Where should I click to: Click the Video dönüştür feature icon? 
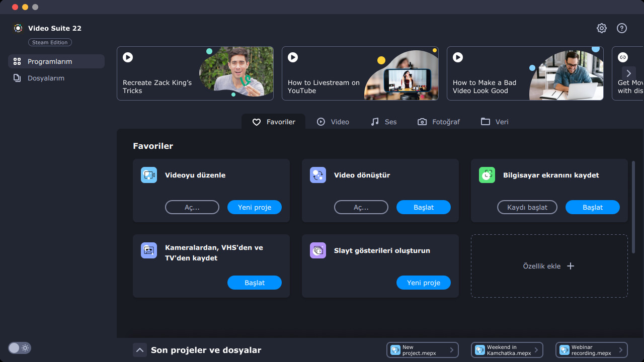pyautogui.click(x=318, y=175)
